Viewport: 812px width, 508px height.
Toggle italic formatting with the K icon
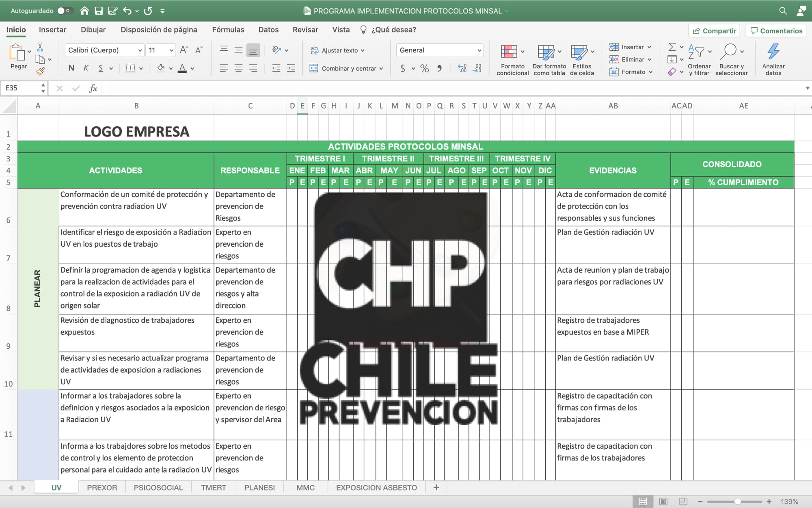click(86, 68)
